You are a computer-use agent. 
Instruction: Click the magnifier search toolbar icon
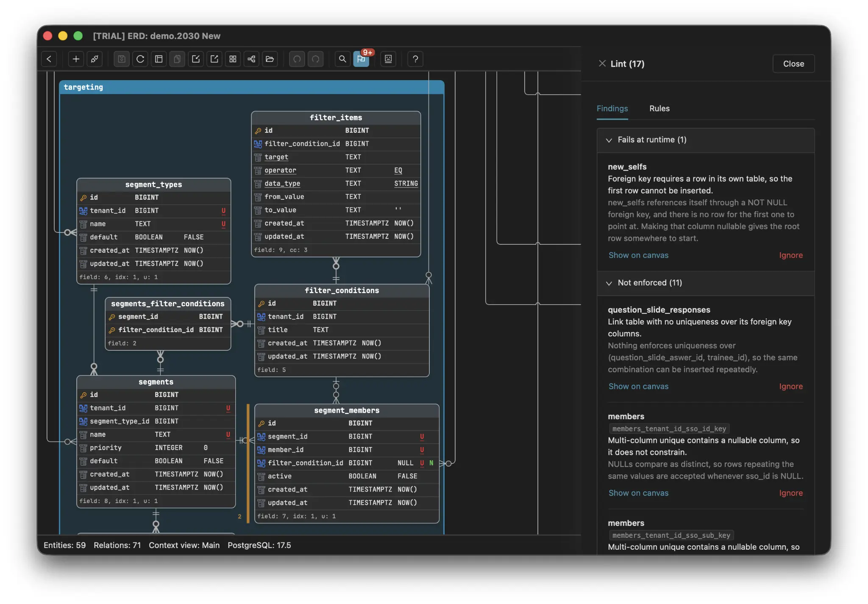tap(342, 59)
